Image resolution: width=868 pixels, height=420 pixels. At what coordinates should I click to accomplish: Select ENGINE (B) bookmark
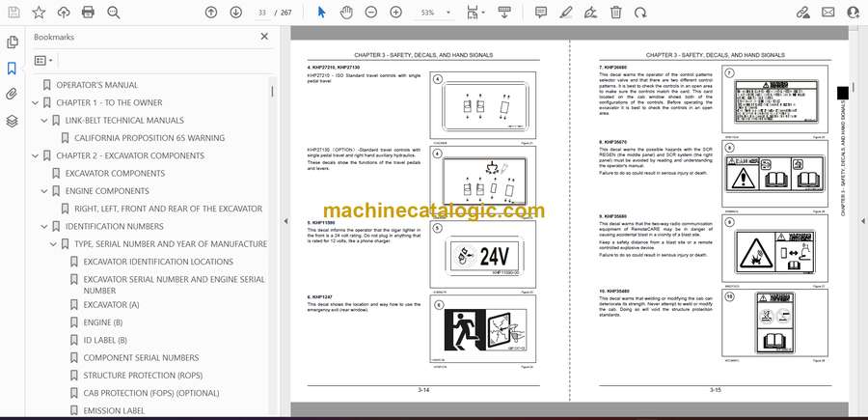point(103,322)
